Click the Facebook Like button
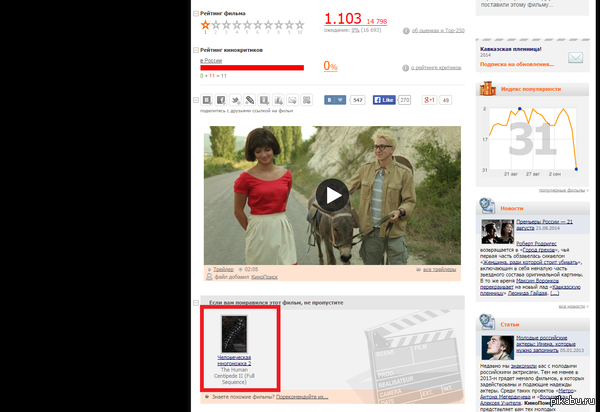 [385, 100]
